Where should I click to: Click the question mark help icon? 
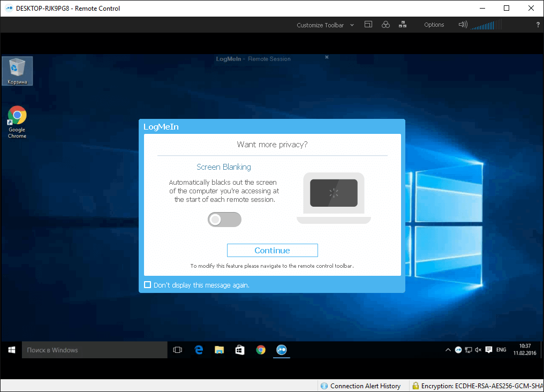(538, 25)
